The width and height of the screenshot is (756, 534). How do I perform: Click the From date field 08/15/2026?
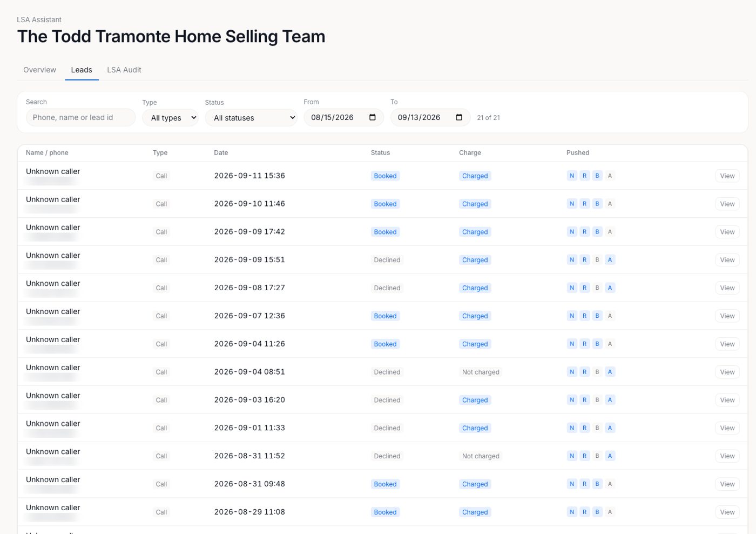[x=343, y=117]
